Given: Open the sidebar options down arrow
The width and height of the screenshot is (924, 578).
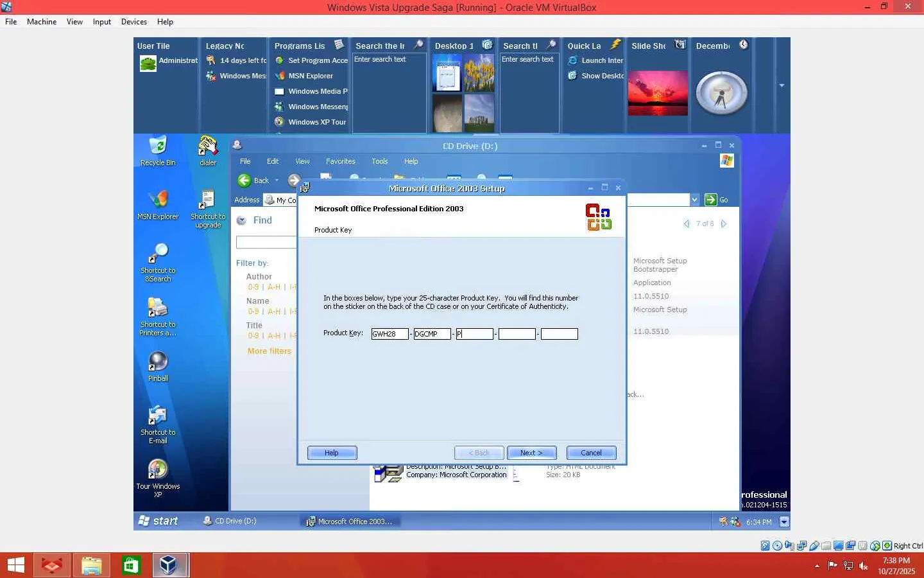Looking at the screenshot, I should click(x=782, y=85).
